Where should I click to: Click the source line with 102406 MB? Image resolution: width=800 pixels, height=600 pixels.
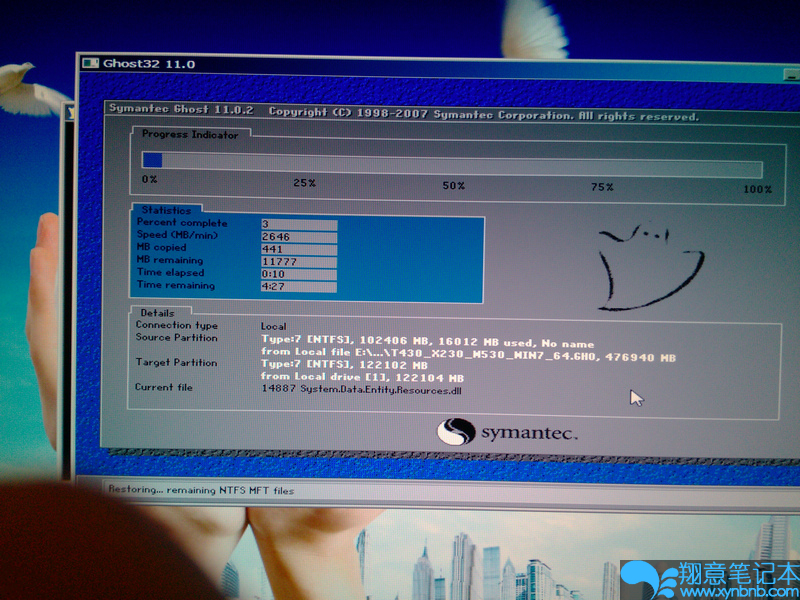coord(428,341)
